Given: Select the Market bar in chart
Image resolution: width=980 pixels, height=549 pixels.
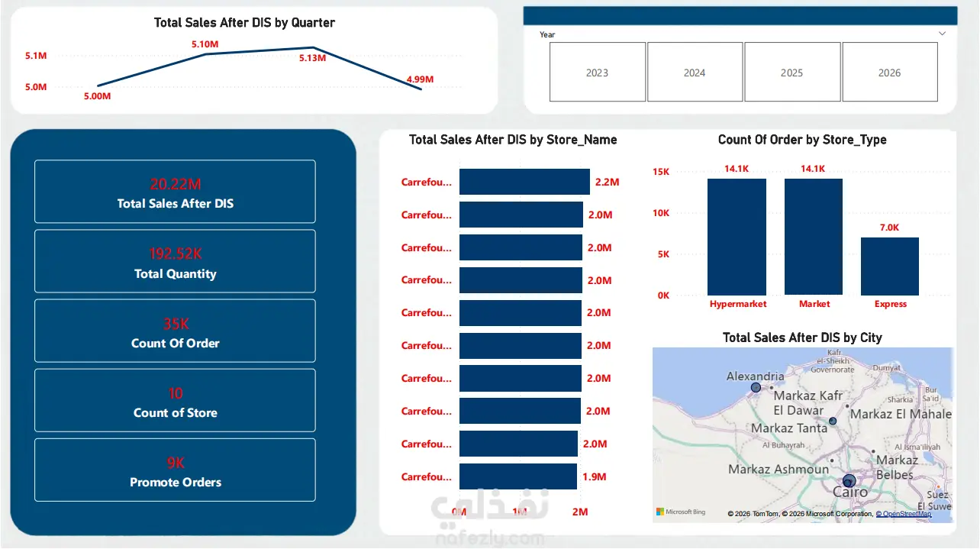Looking at the screenshot, I should 814,237.
